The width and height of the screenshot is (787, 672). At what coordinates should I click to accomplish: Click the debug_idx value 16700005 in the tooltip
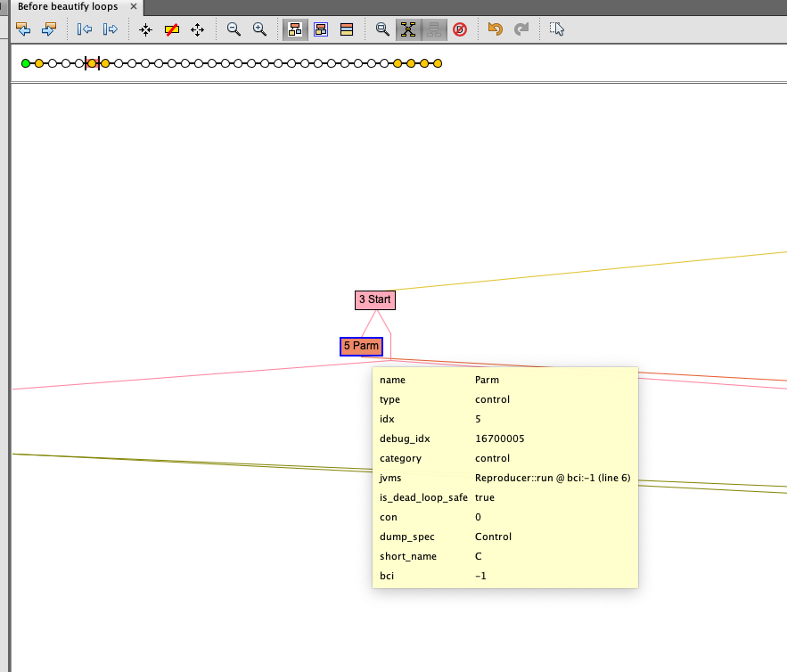499,438
